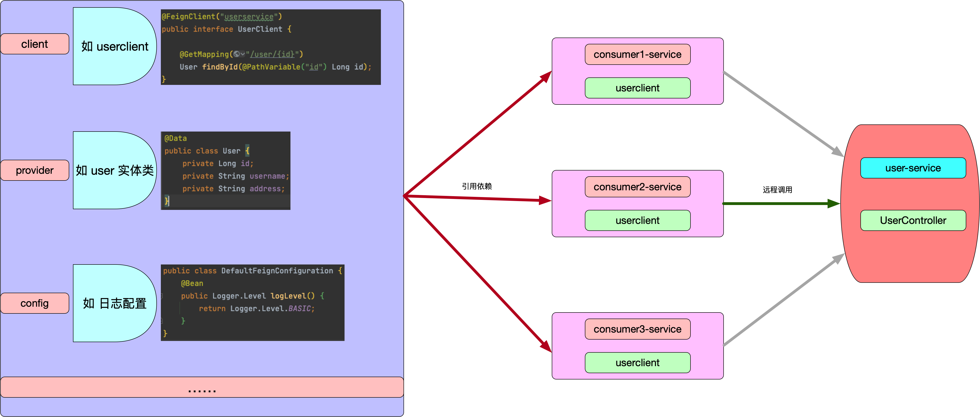Click the "return Logger.Level.BASIC;" code line

257,308
